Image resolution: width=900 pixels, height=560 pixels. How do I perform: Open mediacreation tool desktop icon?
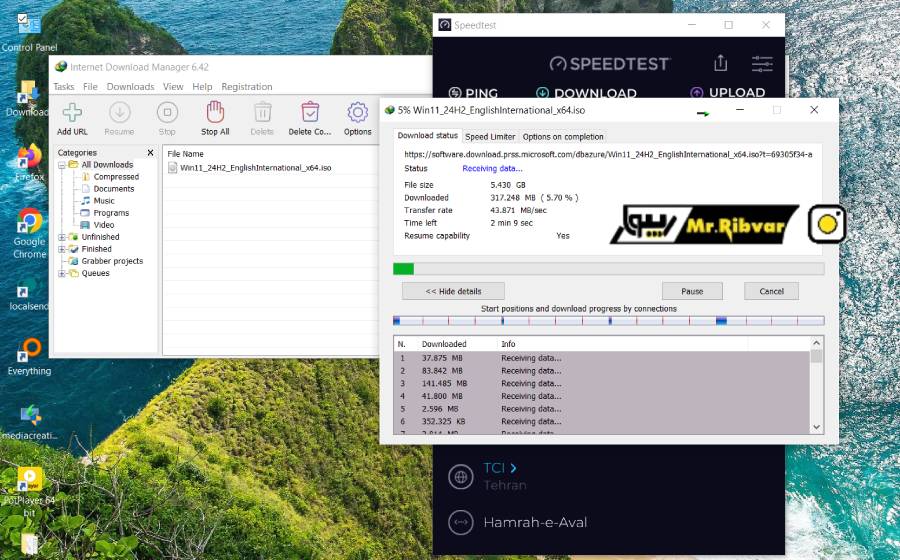tap(29, 415)
